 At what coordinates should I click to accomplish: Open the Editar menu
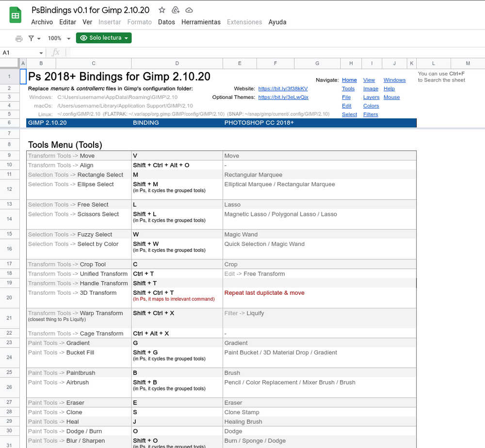click(x=68, y=22)
